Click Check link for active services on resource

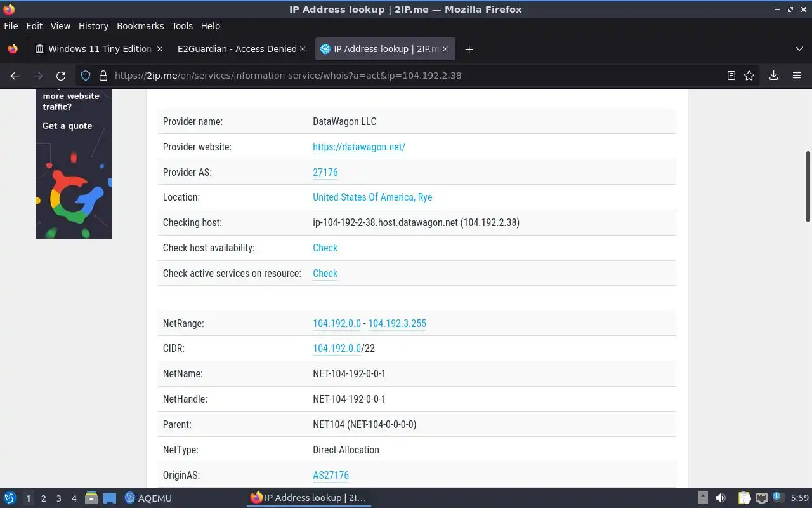coord(325,274)
